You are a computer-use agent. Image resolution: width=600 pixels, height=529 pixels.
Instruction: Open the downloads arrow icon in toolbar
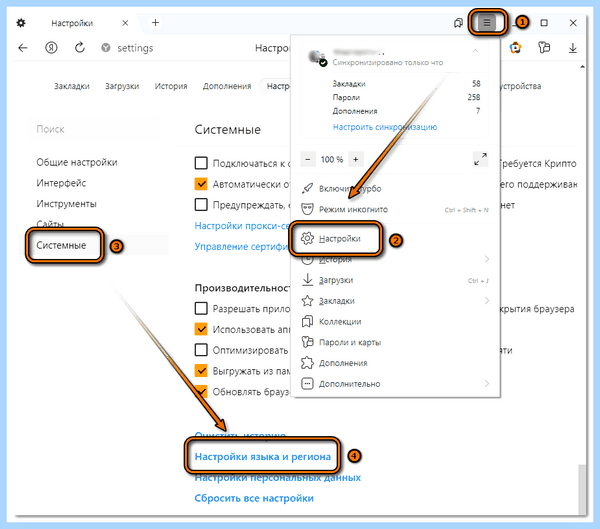(x=572, y=48)
